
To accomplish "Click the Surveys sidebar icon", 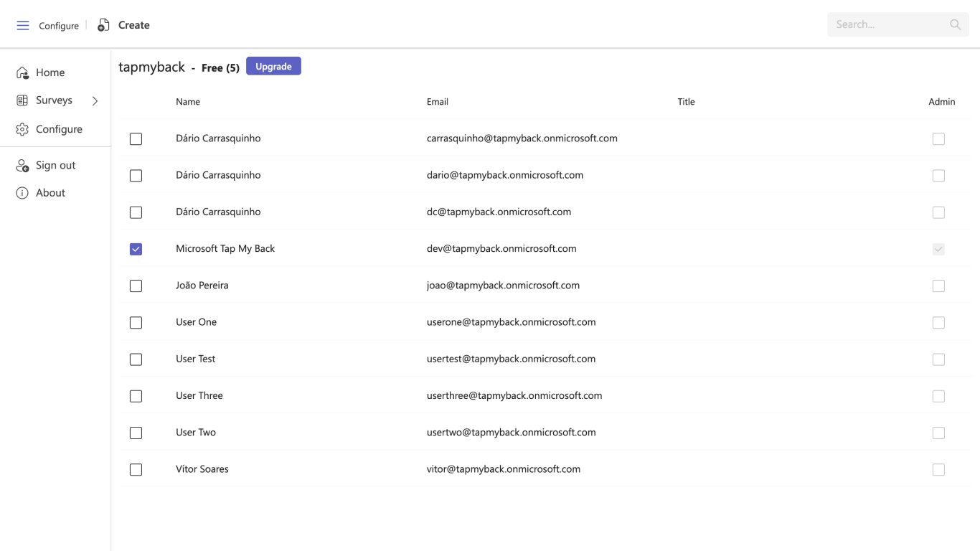I will coord(22,100).
